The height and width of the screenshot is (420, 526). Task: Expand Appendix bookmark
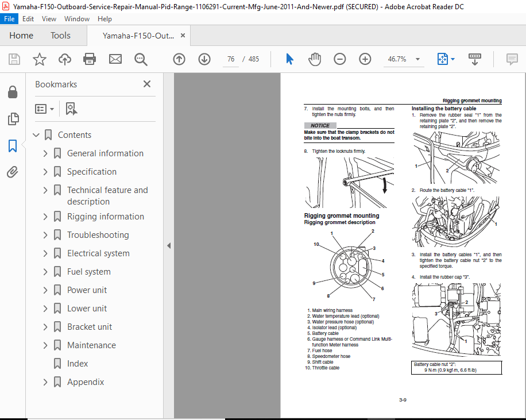(x=45, y=382)
